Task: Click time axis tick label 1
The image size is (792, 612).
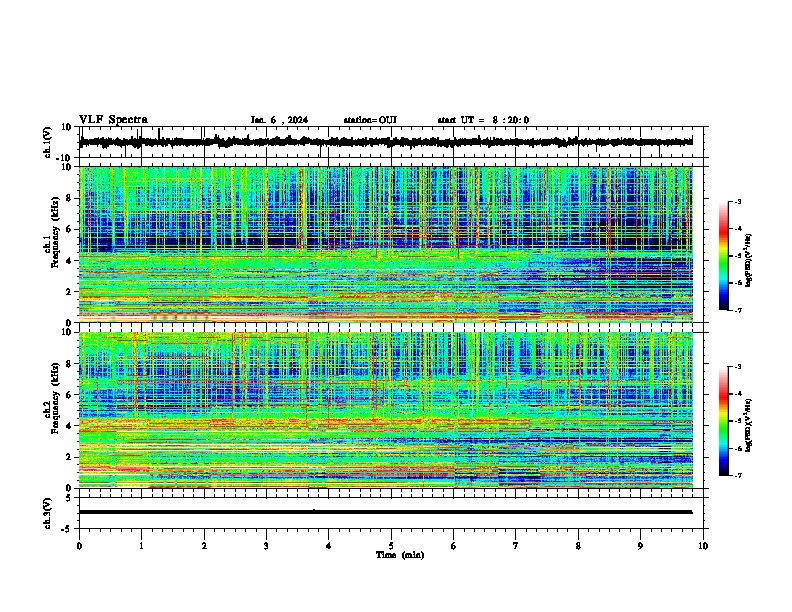Action: coord(141,546)
